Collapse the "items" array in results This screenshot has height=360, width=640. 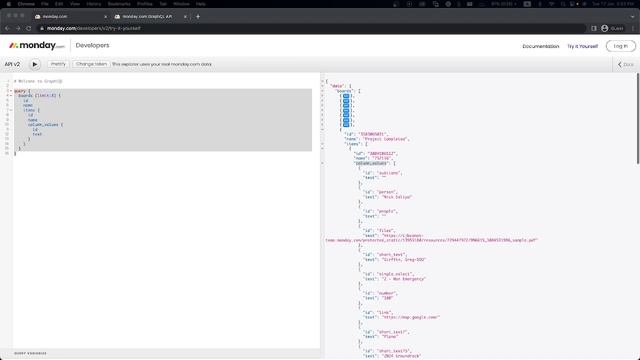[x=322, y=144]
